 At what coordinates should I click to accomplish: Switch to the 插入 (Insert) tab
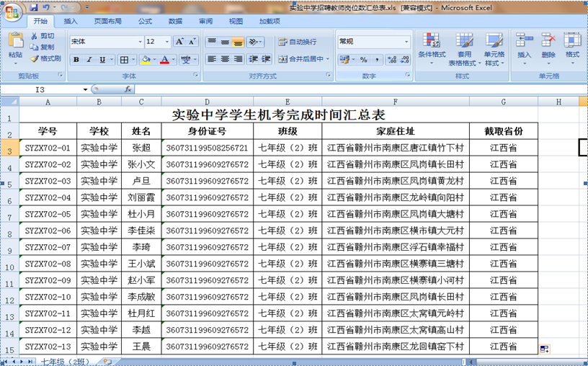click(x=71, y=21)
